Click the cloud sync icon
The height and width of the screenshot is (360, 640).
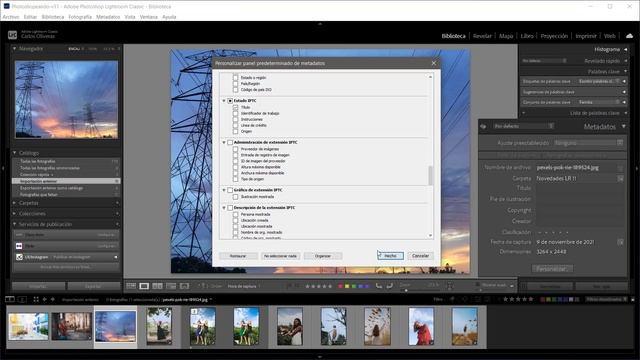point(629,36)
